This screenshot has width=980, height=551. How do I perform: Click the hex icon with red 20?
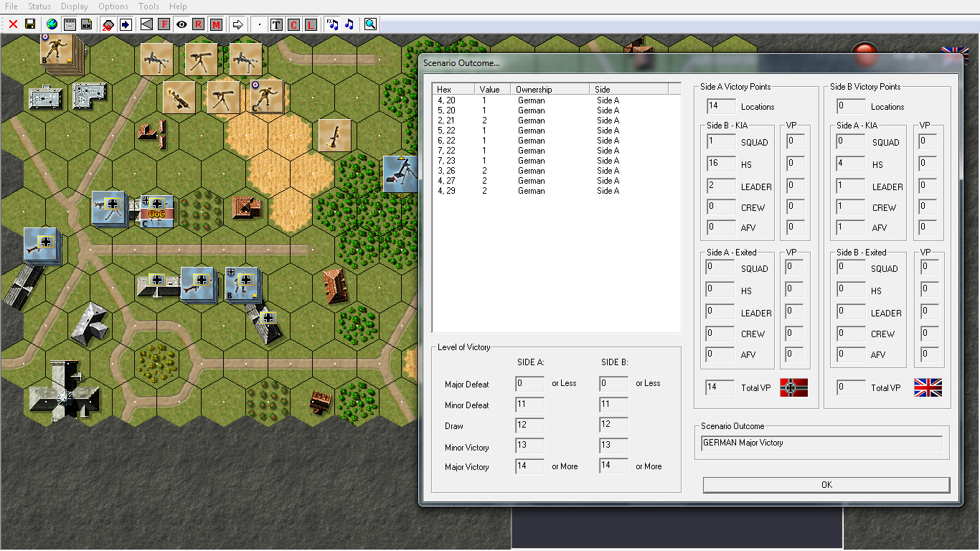(108, 24)
